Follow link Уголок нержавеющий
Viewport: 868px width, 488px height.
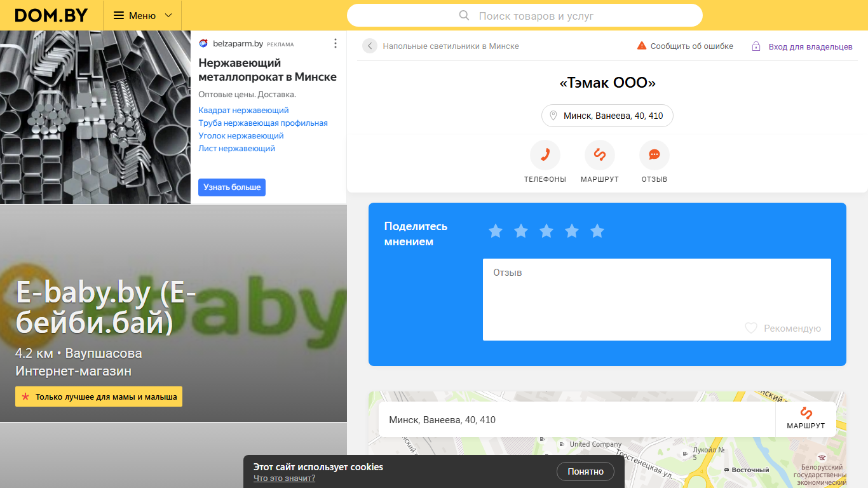(x=241, y=136)
